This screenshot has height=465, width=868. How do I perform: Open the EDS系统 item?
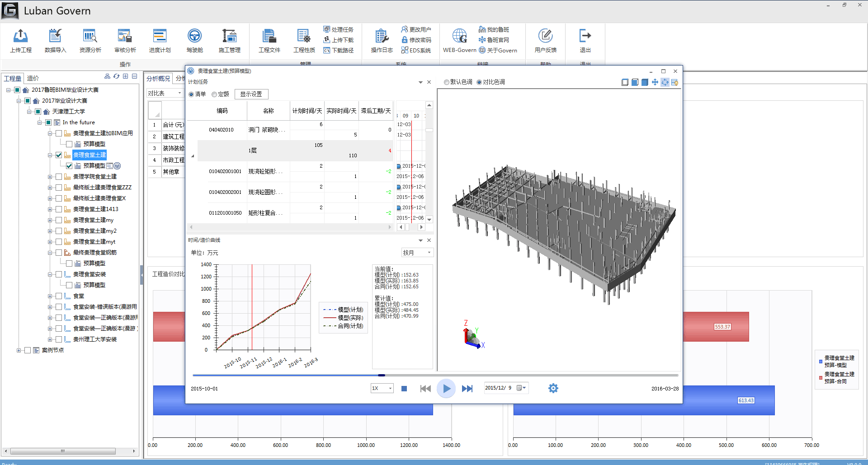coord(416,50)
